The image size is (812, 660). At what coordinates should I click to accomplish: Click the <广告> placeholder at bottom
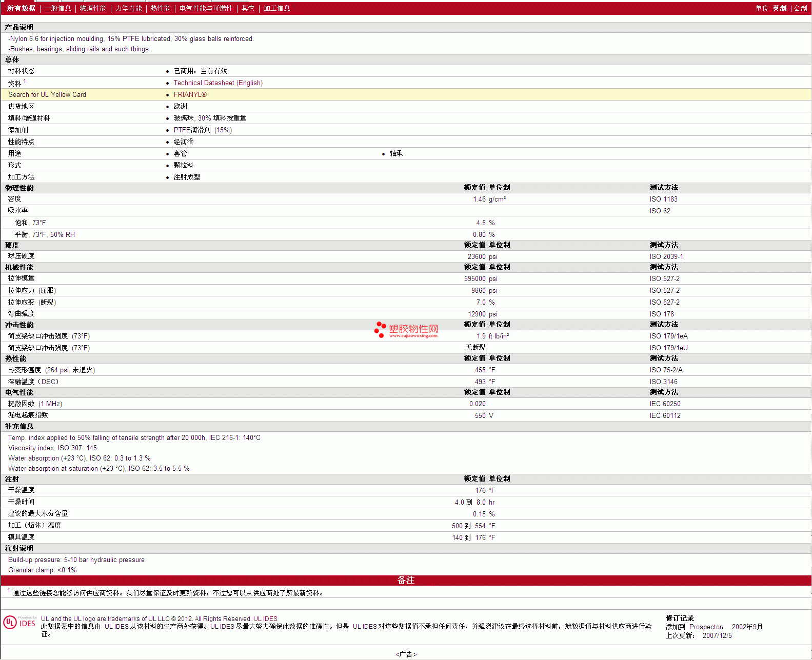point(406,654)
